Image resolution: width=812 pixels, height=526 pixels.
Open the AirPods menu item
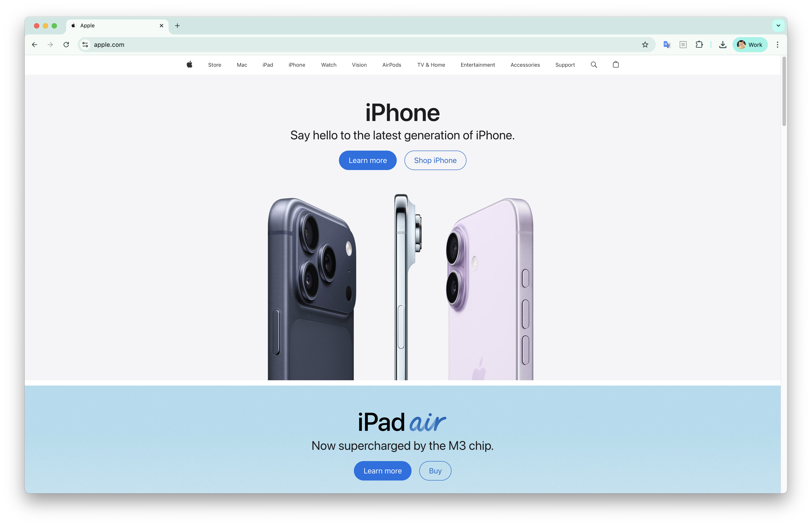pos(392,65)
